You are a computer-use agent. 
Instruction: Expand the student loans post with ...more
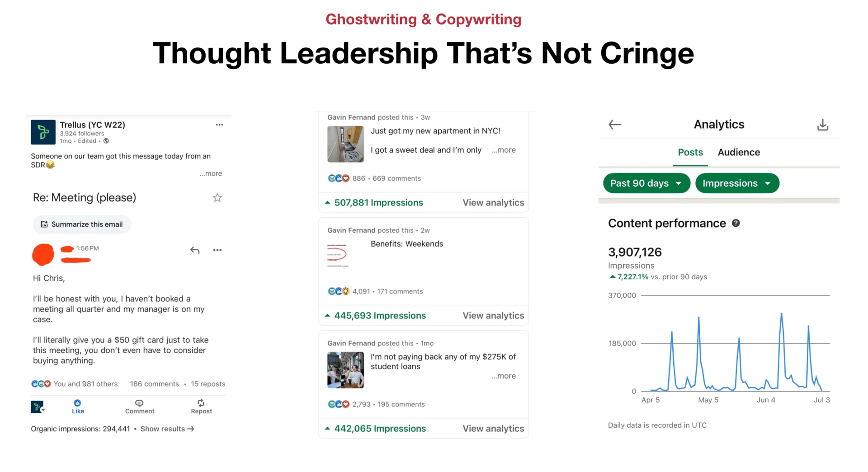click(x=503, y=376)
